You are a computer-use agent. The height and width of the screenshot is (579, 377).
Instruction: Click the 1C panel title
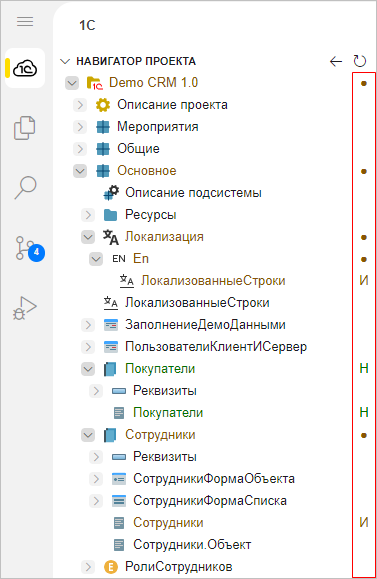pyautogui.click(x=87, y=25)
